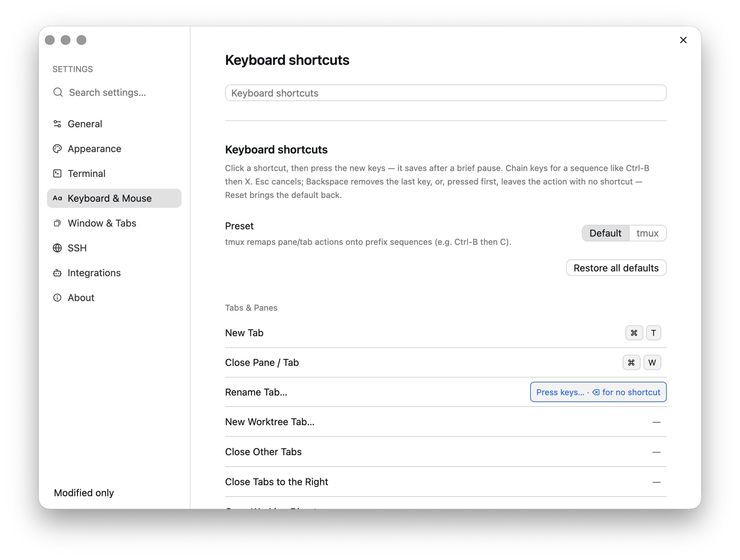Switch preset to tmux
This screenshot has width=740, height=560.
pos(647,233)
